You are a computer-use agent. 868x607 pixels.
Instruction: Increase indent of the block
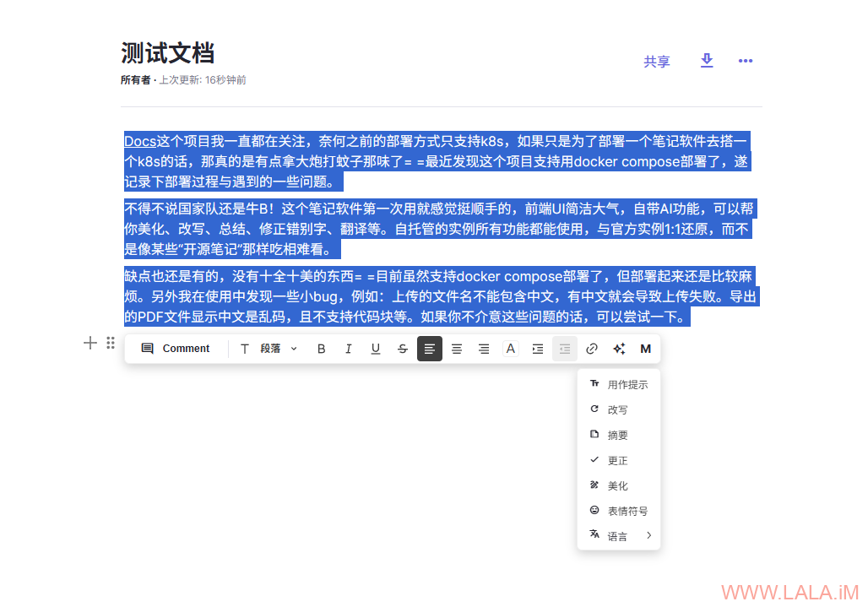pos(538,349)
